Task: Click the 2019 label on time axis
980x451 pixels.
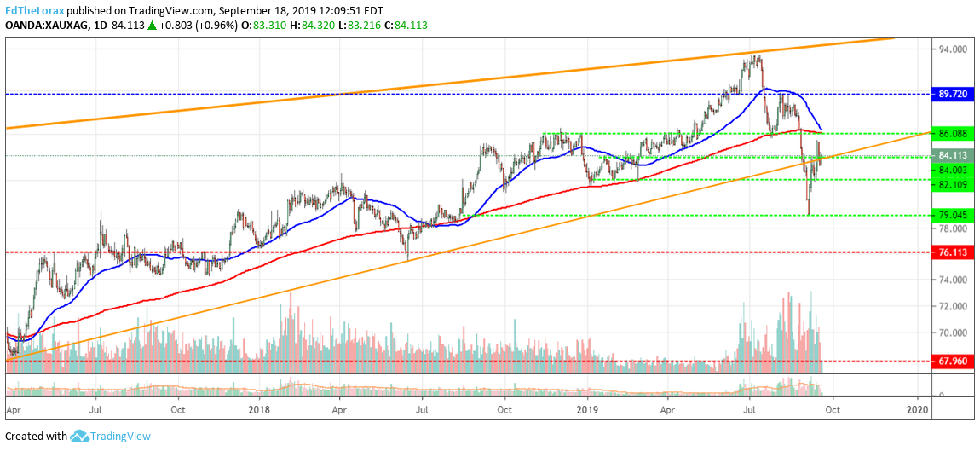Action: 588,410
